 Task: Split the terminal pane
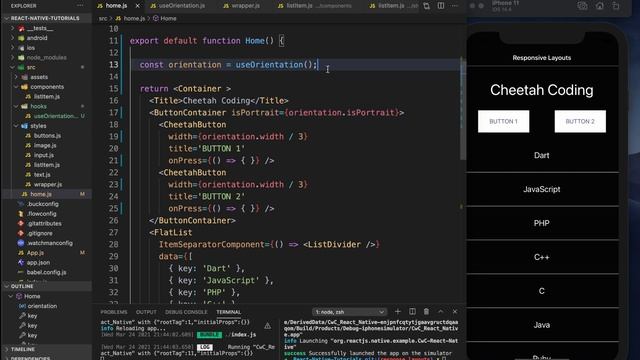(x=412, y=312)
